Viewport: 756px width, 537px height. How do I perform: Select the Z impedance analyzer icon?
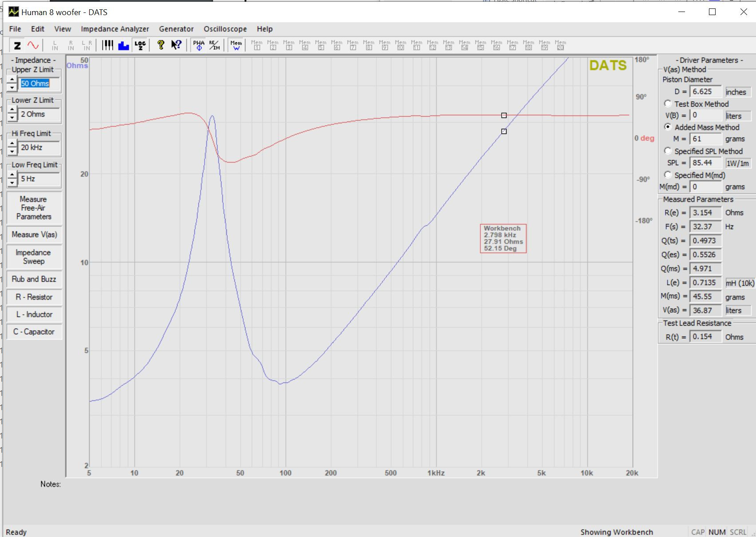click(x=17, y=45)
